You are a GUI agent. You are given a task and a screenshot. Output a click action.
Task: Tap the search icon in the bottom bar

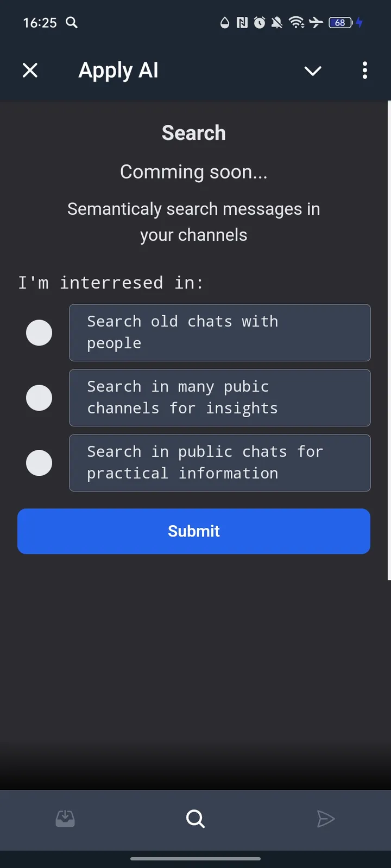click(x=195, y=819)
